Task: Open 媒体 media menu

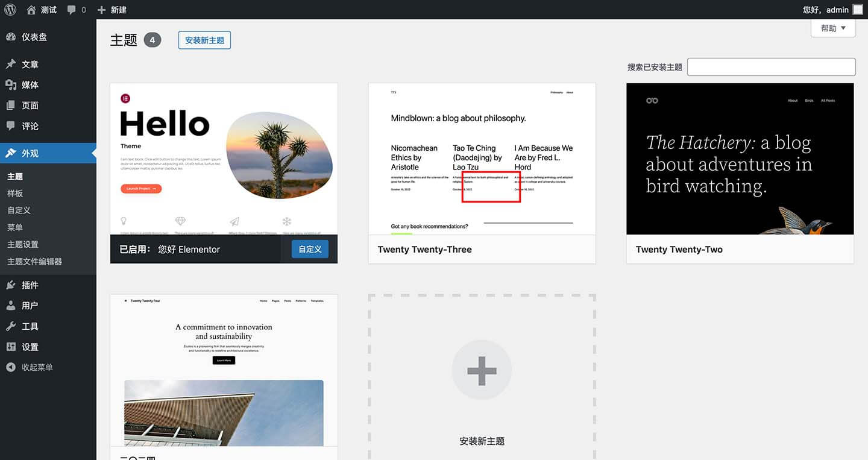Action: click(48, 85)
